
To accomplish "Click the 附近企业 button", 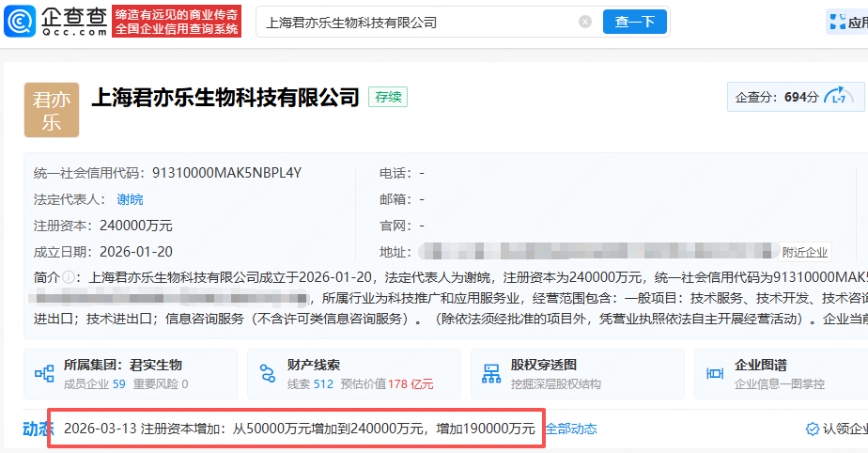I will [805, 253].
